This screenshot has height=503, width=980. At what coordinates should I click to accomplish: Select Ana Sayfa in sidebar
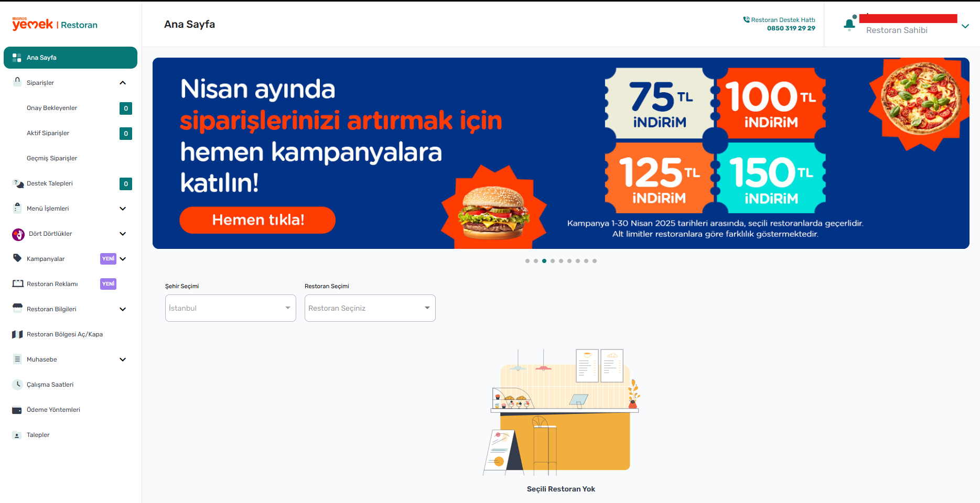click(x=70, y=58)
